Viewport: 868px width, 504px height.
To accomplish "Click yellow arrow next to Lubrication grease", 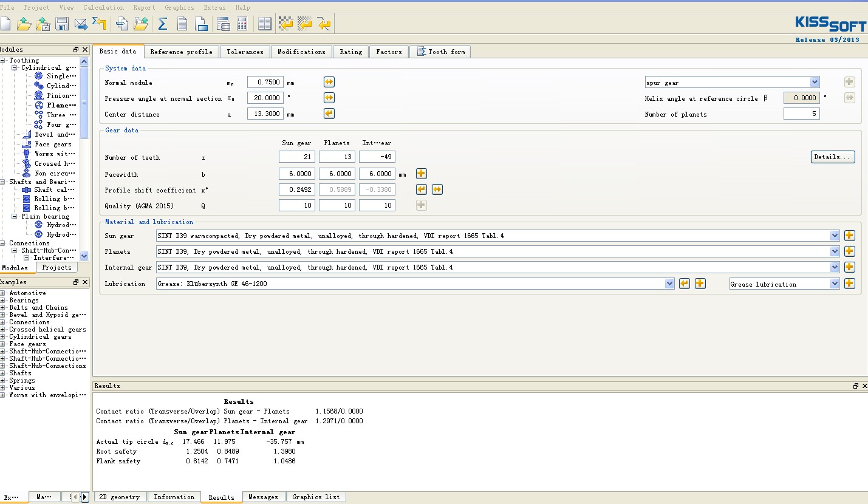I will [685, 284].
